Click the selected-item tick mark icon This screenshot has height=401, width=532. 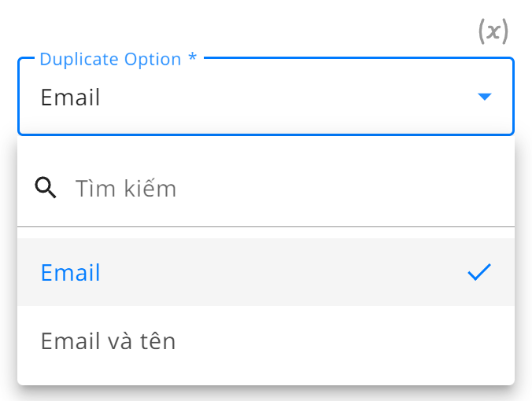(x=479, y=272)
